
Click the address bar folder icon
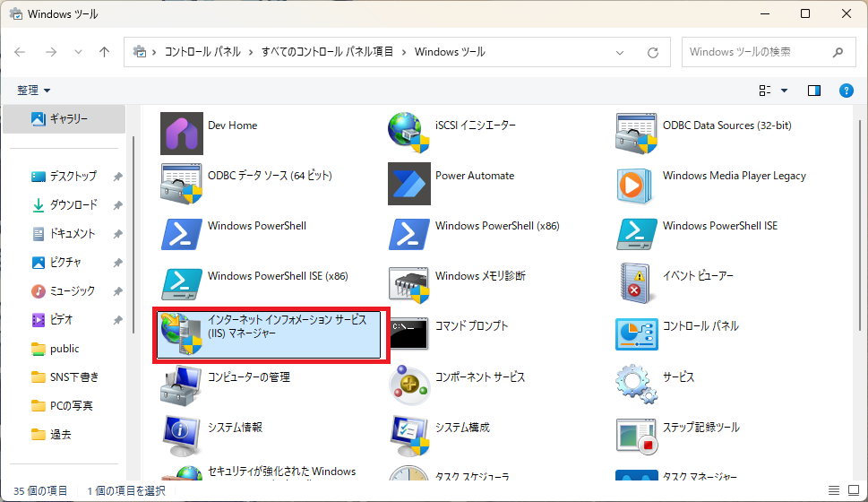[x=140, y=52]
